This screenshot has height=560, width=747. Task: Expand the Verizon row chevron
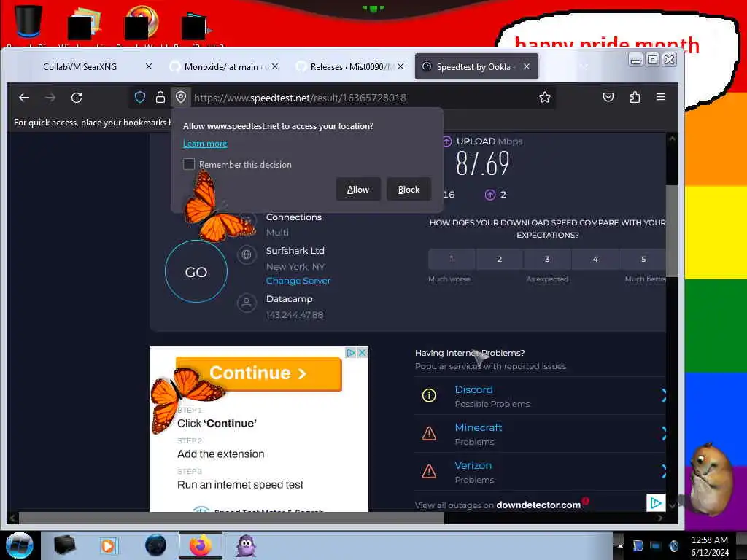pos(664,472)
